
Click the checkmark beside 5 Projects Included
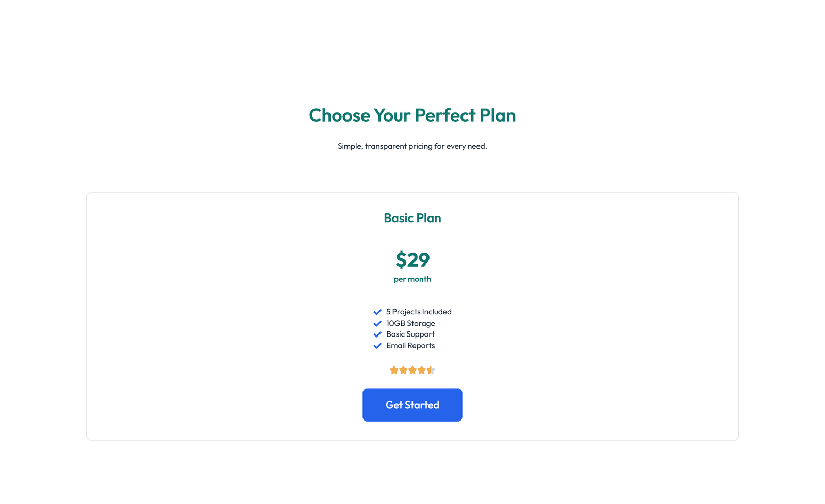pyautogui.click(x=377, y=312)
